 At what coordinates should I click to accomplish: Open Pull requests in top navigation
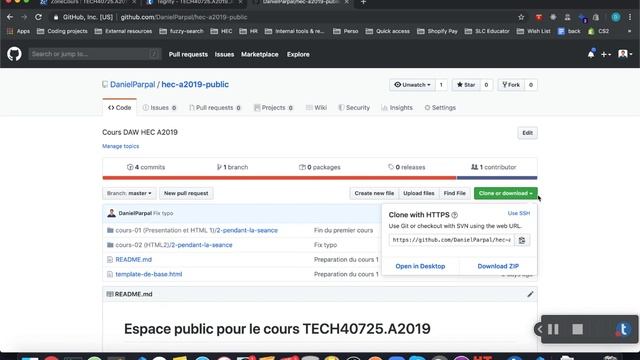click(x=188, y=54)
